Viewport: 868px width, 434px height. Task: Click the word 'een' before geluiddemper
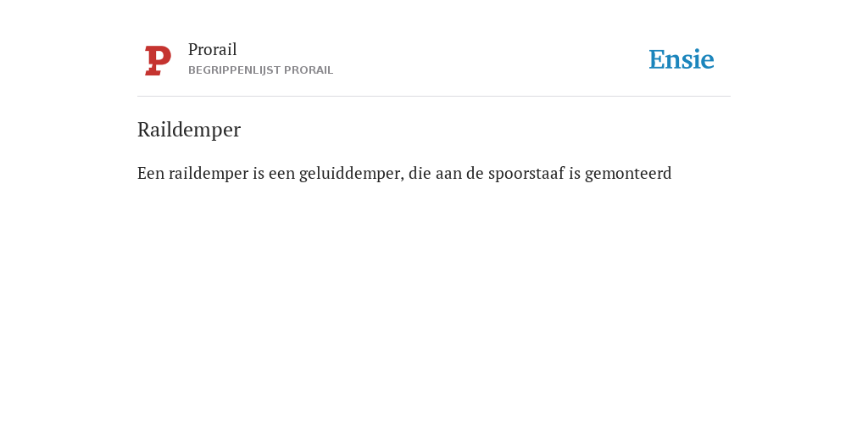pos(281,174)
